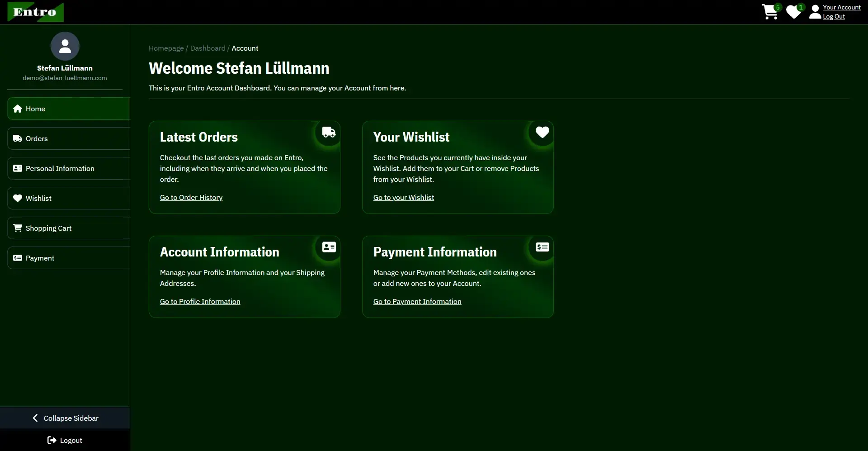Viewport: 868px width, 451px height.
Task: Click the contact card icon on Account Information
Action: click(329, 247)
